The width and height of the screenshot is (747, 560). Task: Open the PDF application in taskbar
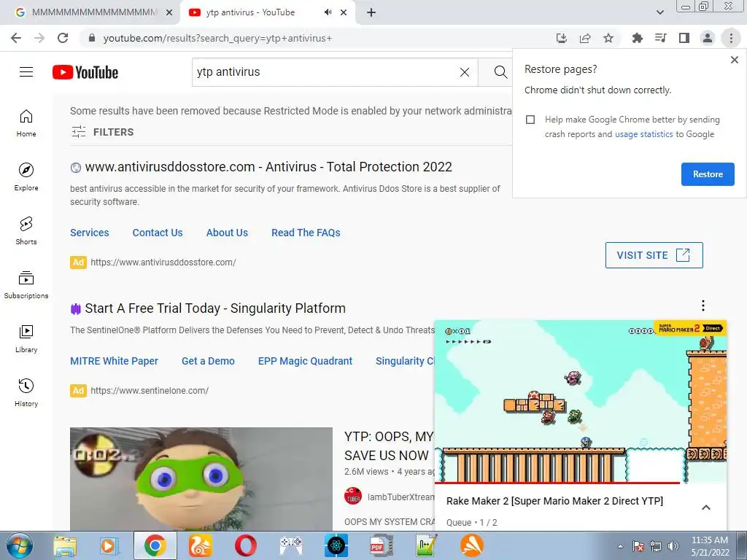pos(381,545)
